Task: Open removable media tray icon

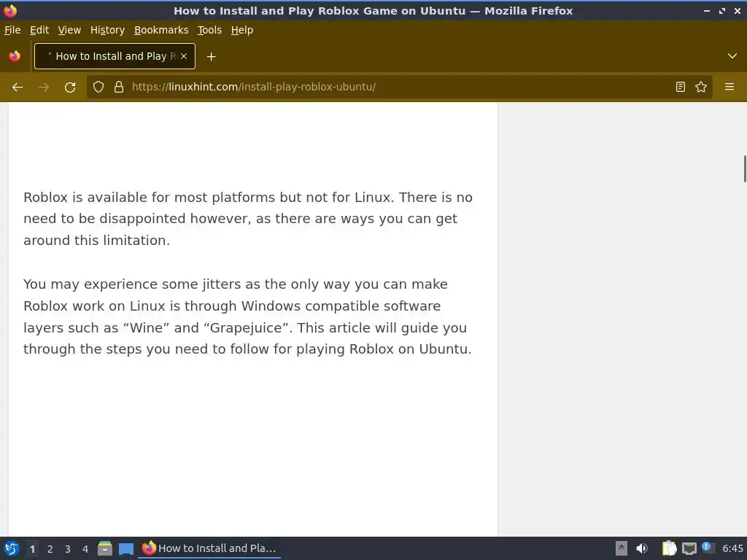Action: 622,548
